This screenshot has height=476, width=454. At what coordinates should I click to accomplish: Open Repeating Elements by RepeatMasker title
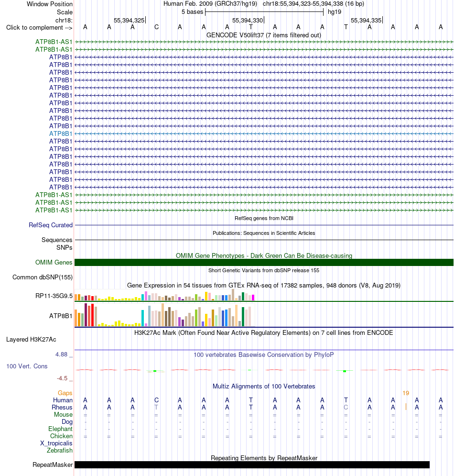(264, 458)
